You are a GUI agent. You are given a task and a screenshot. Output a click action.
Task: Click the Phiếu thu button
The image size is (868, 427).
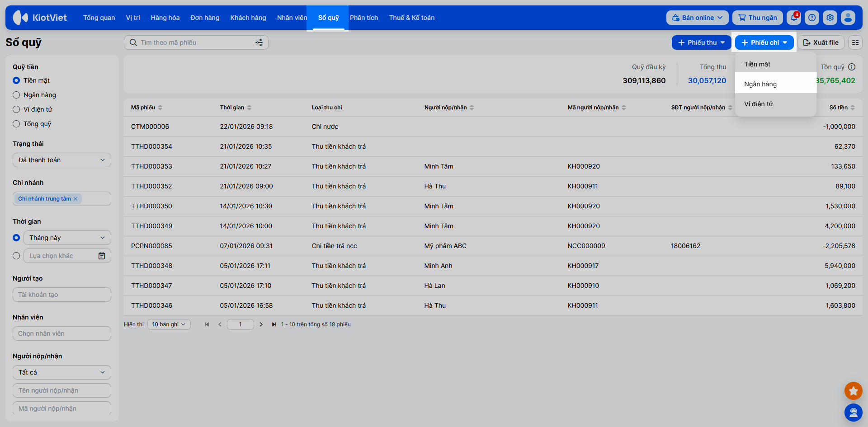701,42
